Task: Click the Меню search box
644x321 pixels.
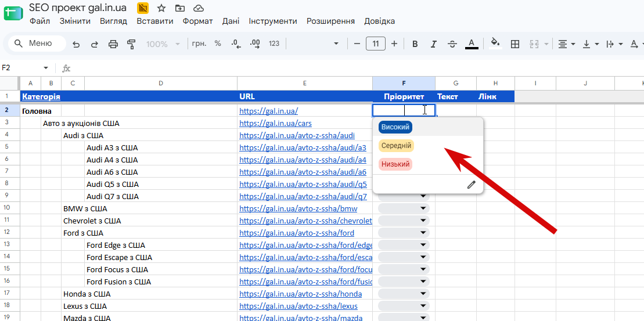Action: 37,44
